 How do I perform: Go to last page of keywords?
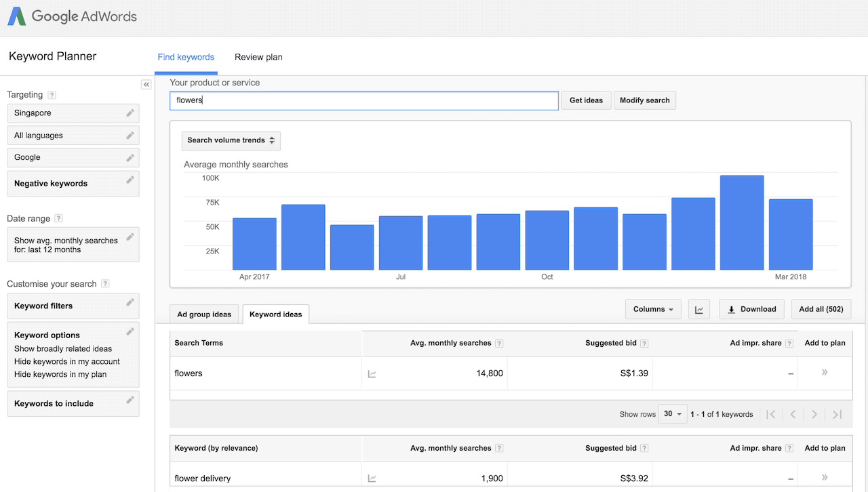pyautogui.click(x=837, y=414)
